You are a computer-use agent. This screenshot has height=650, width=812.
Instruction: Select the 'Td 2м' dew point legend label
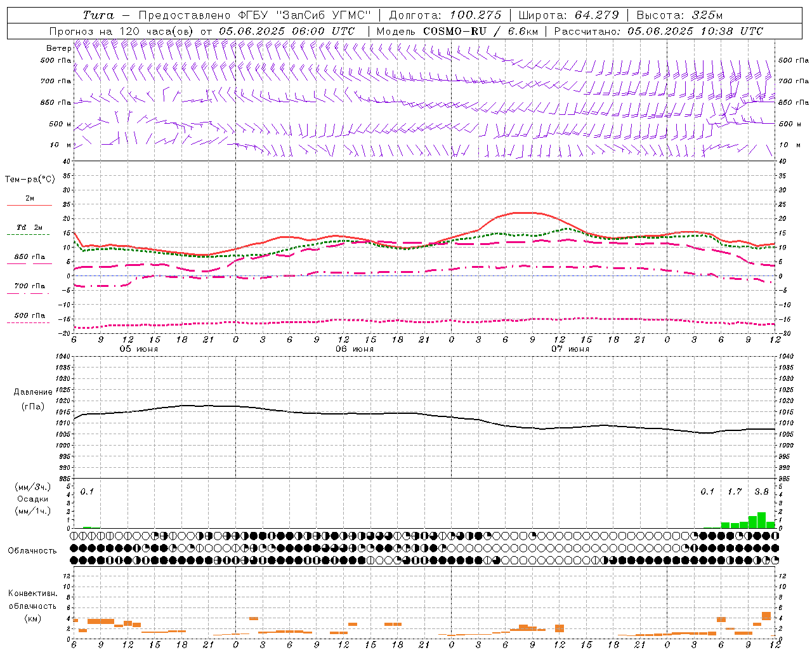pos(30,227)
